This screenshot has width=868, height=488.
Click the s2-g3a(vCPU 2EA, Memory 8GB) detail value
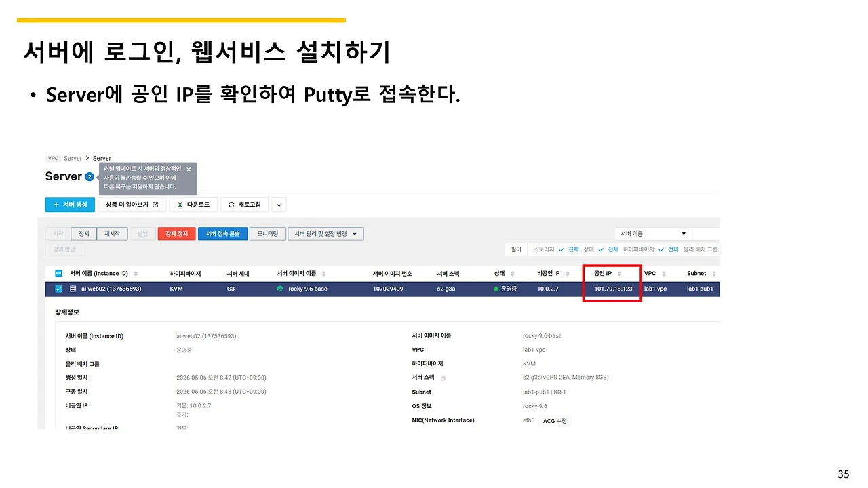tap(566, 378)
